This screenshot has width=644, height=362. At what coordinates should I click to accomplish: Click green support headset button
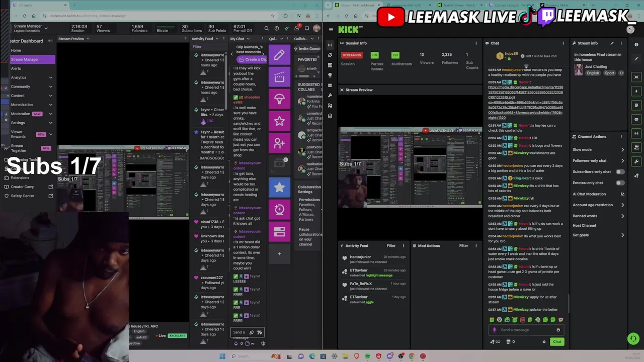coord(633,339)
